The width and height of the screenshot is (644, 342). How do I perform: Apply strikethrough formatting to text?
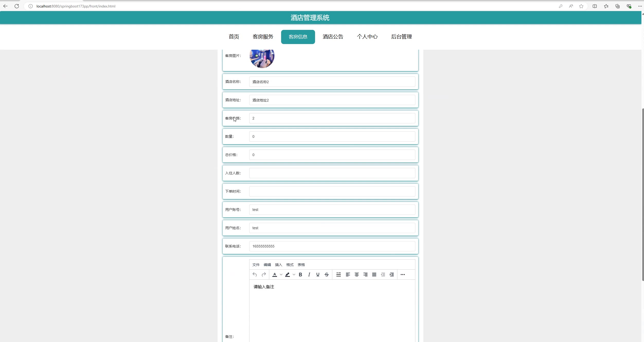326,275
